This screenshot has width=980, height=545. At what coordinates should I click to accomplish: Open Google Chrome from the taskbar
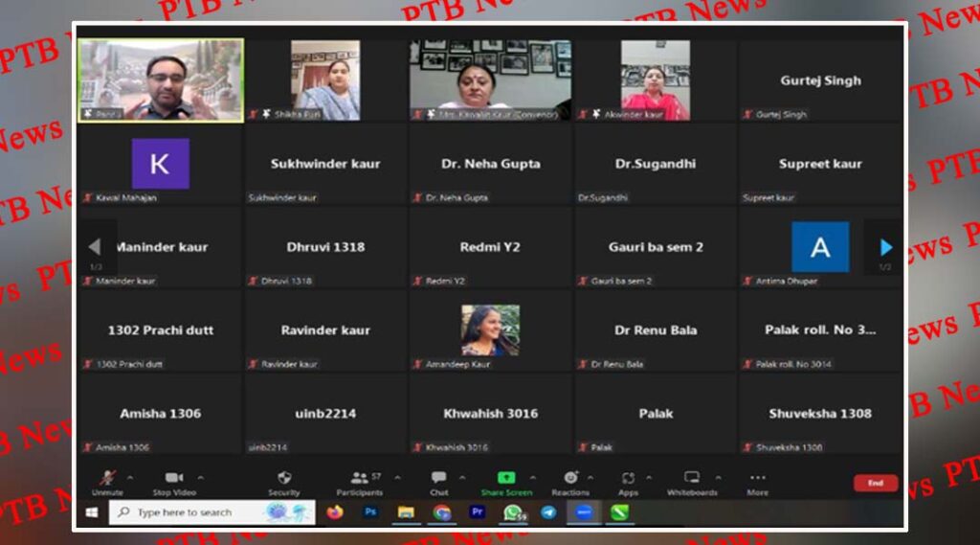442,512
